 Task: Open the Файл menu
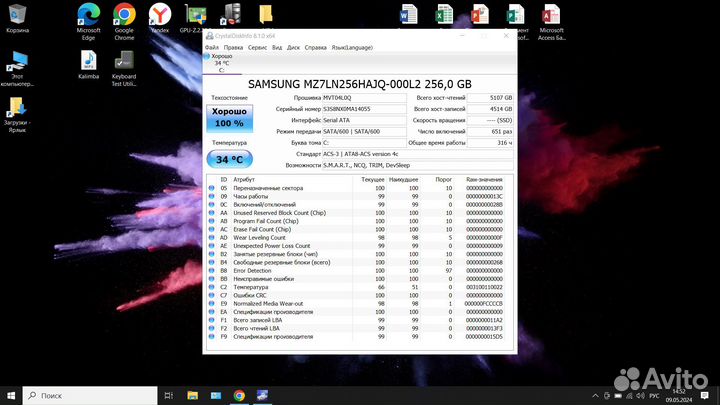(212, 47)
